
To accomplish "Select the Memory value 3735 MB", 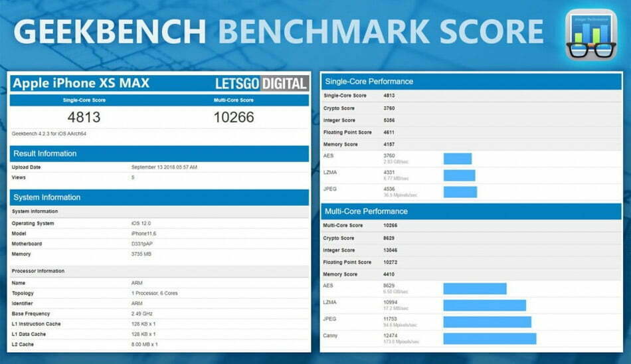I will coord(141,254).
